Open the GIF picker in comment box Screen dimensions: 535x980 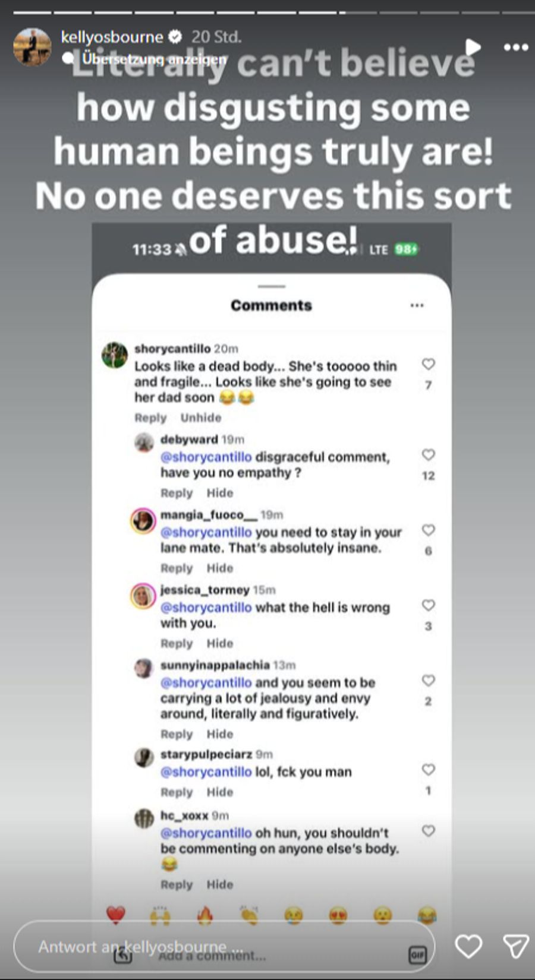pos(418,955)
